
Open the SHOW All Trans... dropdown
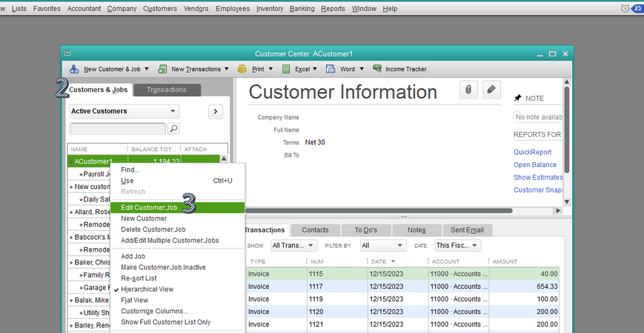(x=294, y=245)
